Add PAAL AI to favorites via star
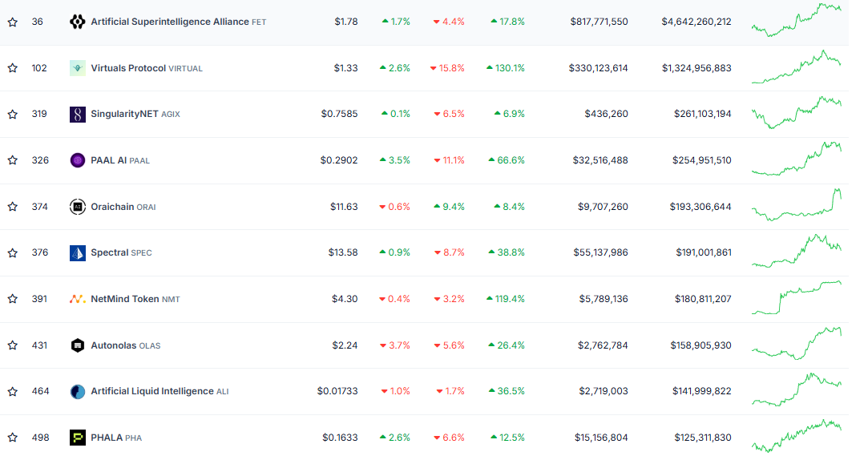The image size is (868, 456). click(12, 160)
